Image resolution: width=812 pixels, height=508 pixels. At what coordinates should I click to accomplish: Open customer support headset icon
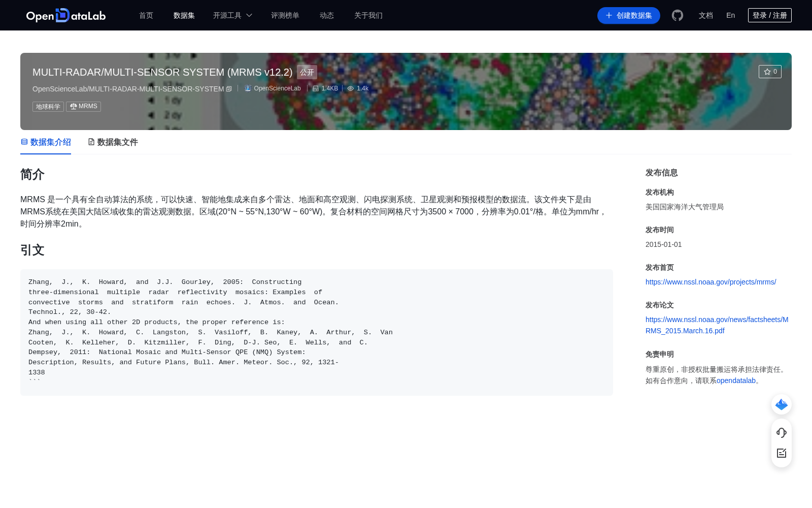point(782,432)
